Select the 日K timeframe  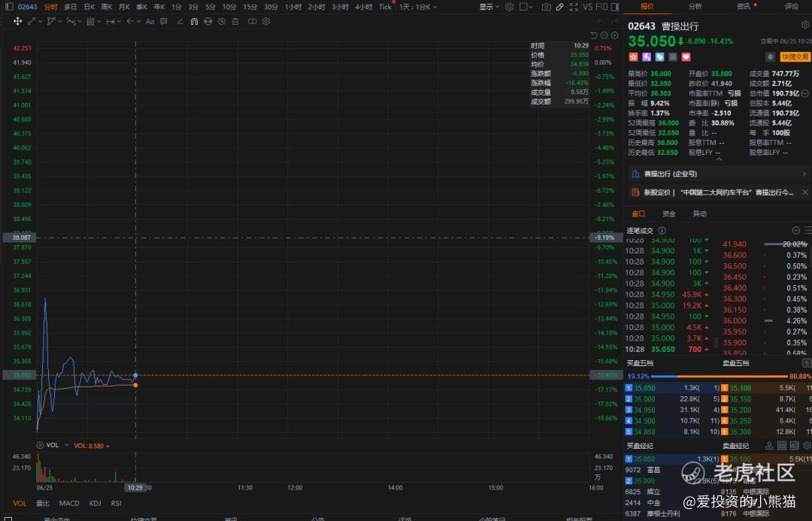[x=89, y=7]
